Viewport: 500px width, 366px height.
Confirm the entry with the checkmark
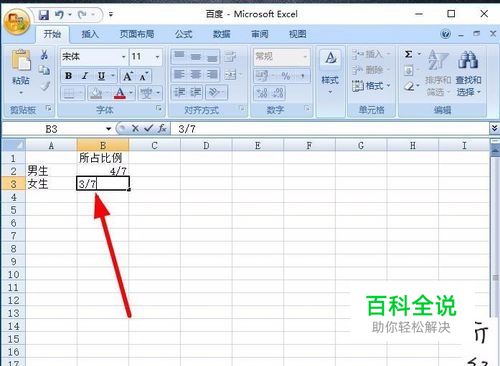[x=148, y=128]
